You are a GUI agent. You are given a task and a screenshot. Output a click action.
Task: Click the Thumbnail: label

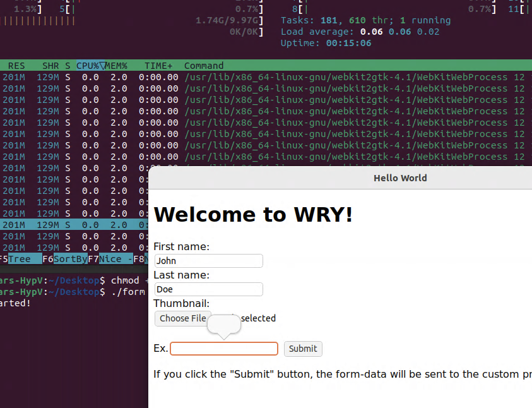[182, 303]
